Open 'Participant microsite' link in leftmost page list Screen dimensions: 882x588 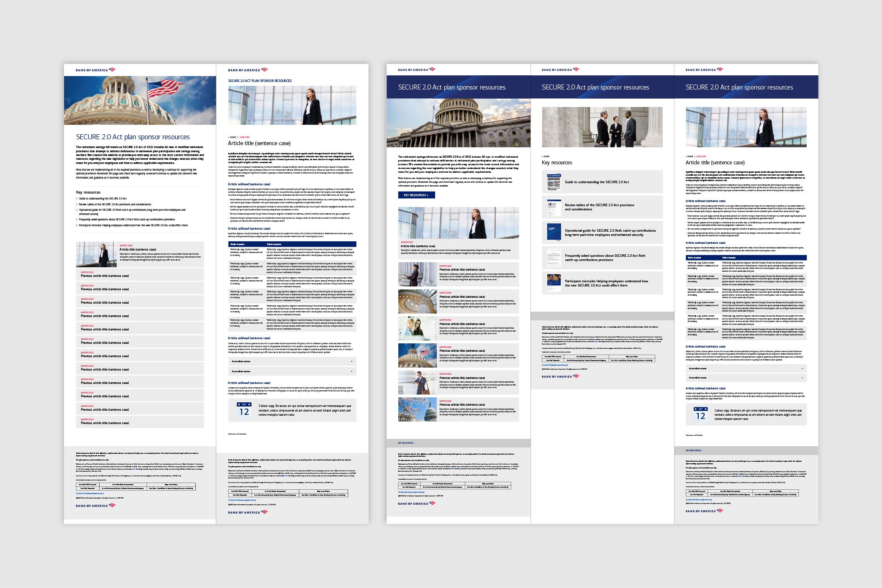tap(133, 225)
